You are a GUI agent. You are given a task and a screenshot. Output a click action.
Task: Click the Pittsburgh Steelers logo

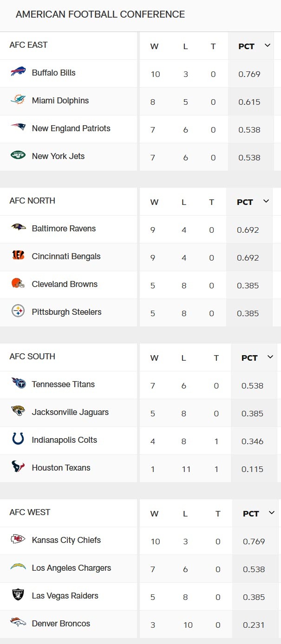18,312
